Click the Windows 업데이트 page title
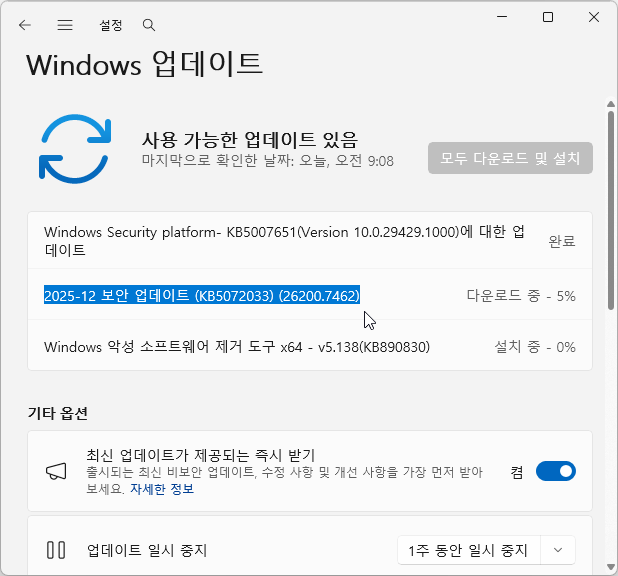 pos(145,64)
